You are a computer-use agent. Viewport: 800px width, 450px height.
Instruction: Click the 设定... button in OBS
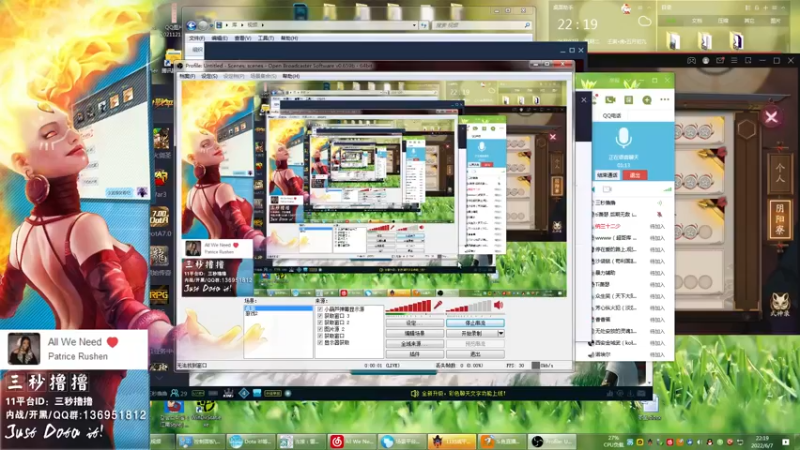point(414,323)
